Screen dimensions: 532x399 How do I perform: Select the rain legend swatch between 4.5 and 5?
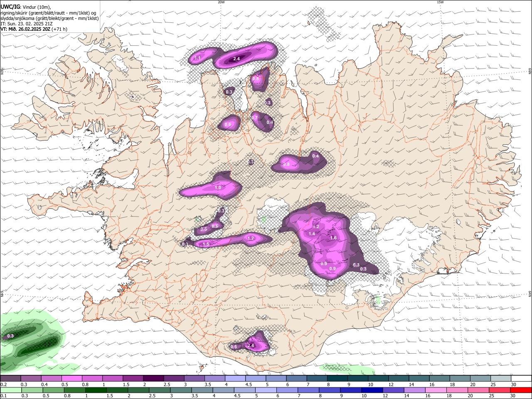click(245, 390)
